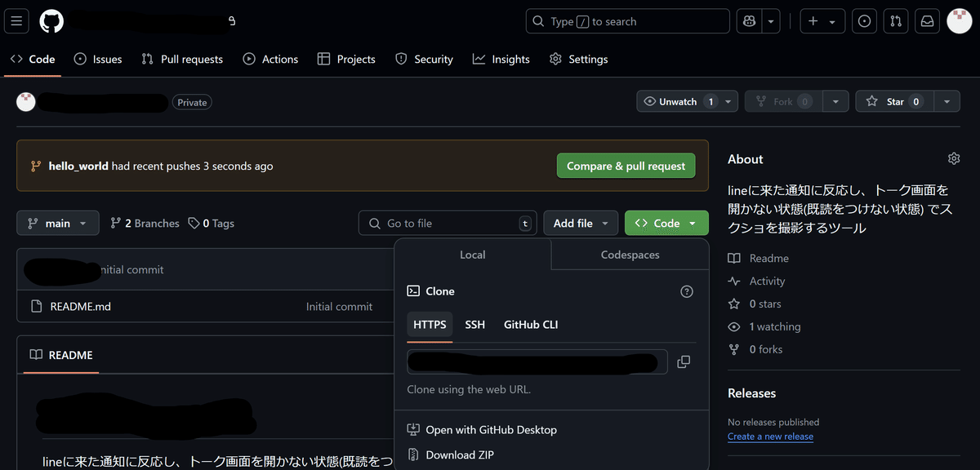Copy the clone URL with the clipboard icon
This screenshot has height=470, width=980.
[684, 361]
